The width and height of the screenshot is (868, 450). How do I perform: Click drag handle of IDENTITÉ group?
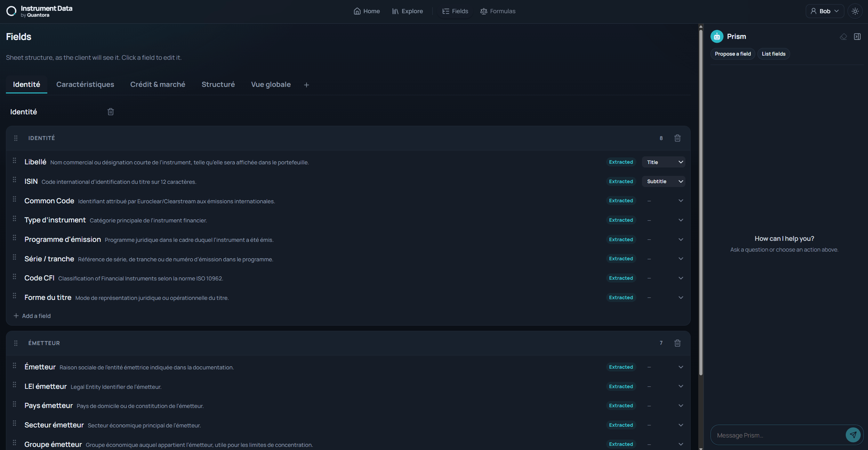click(16, 138)
